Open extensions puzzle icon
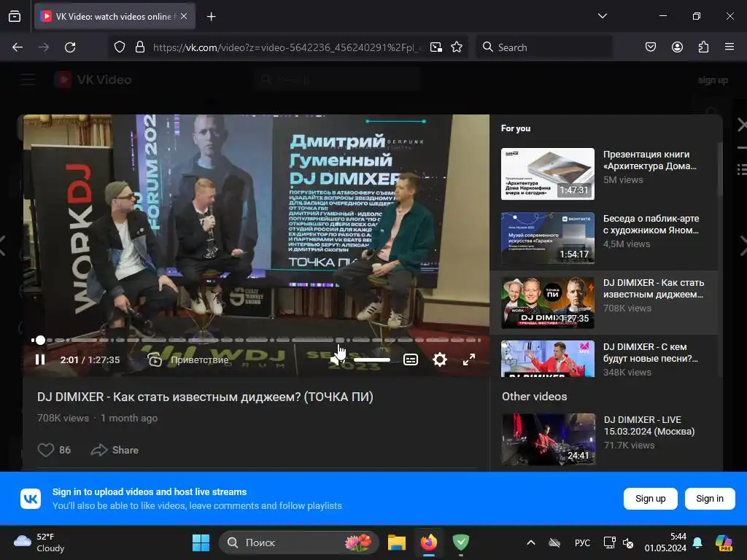The width and height of the screenshot is (747, 560). 704,47
